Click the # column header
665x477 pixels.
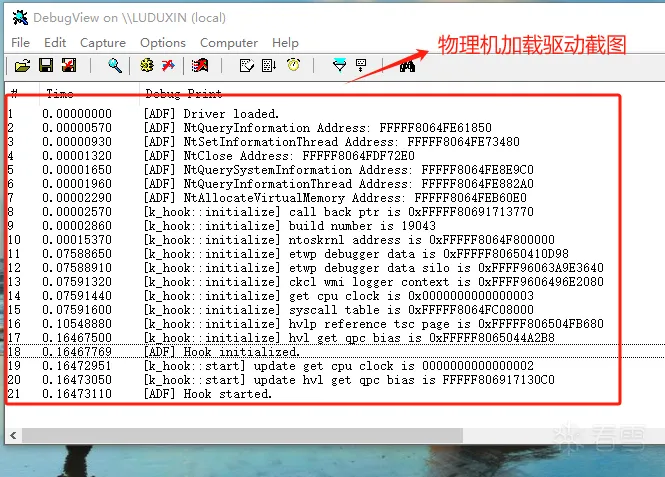(x=14, y=93)
